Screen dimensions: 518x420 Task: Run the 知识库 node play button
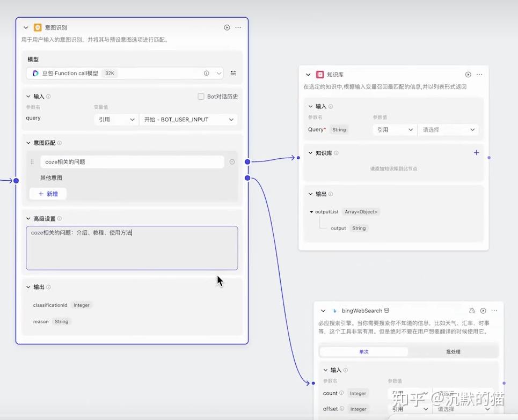coord(468,75)
